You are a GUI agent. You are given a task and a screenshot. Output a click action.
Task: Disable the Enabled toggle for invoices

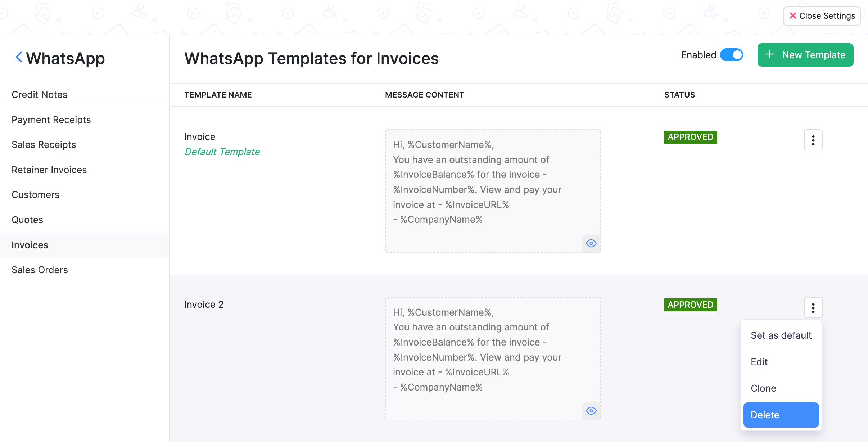[732, 55]
